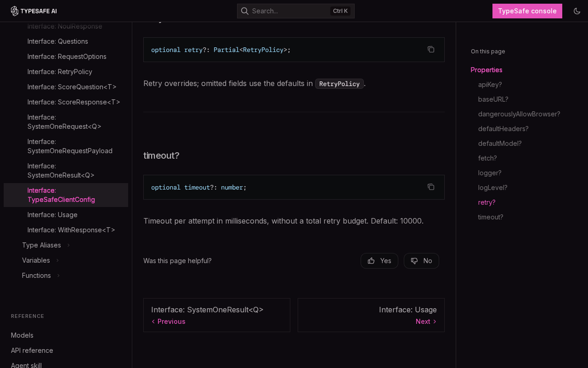Select Interface: TypeSafeClientConfig sidebar item
The width and height of the screenshot is (588, 368).
pyautogui.click(x=66, y=195)
